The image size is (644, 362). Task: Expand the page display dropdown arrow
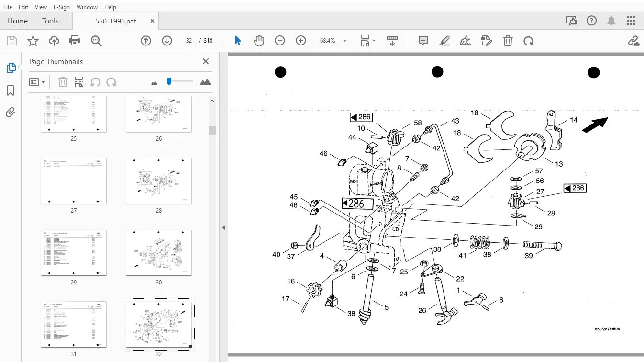[374, 41]
